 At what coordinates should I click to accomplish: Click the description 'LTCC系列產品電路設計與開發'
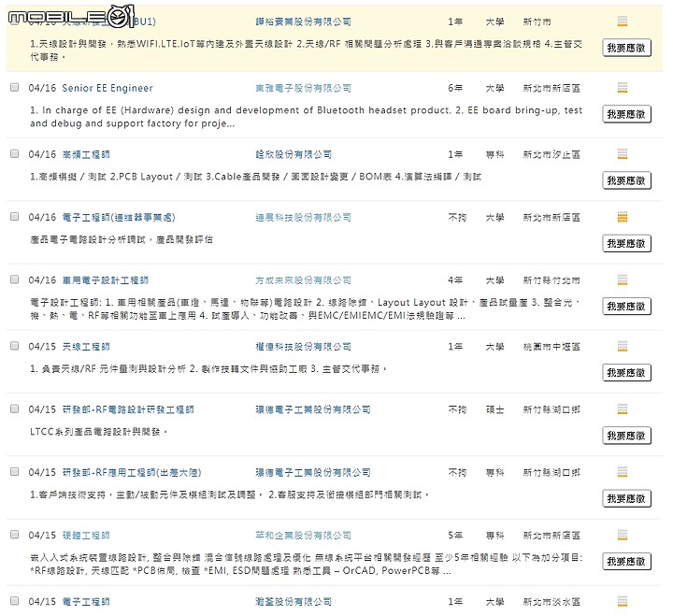pos(99,432)
